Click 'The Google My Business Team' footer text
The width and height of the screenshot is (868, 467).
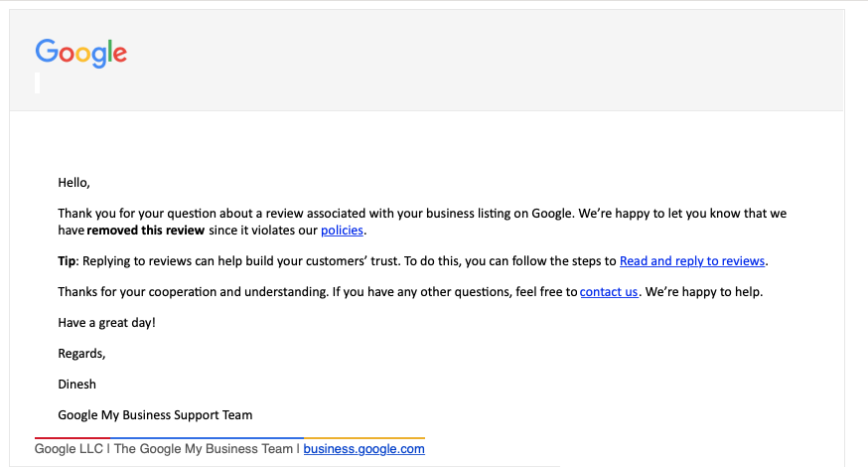[x=204, y=449]
